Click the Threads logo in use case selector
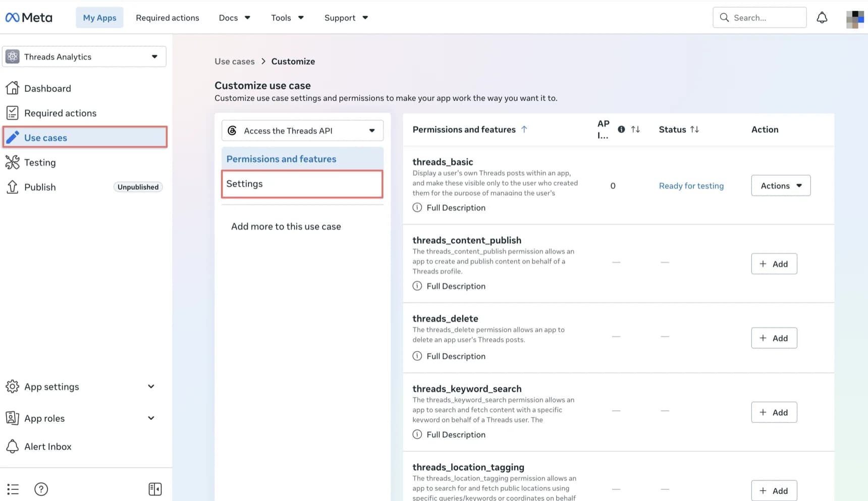This screenshot has height=501, width=868. 232,131
